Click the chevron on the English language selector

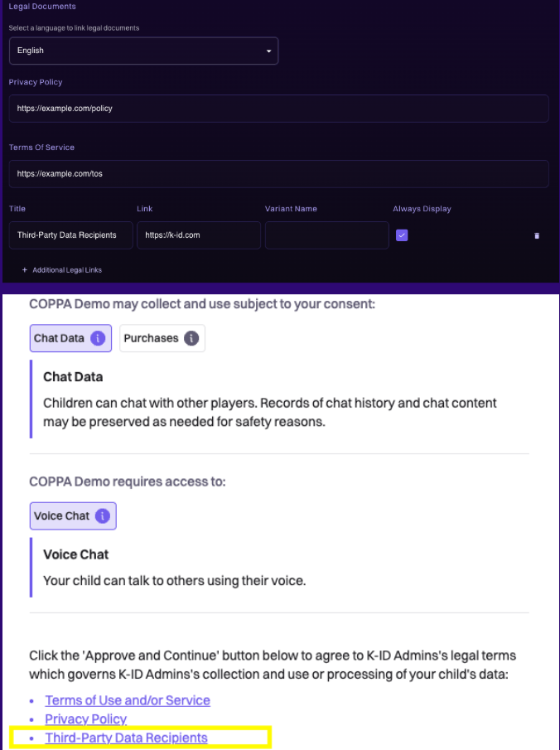click(x=268, y=51)
